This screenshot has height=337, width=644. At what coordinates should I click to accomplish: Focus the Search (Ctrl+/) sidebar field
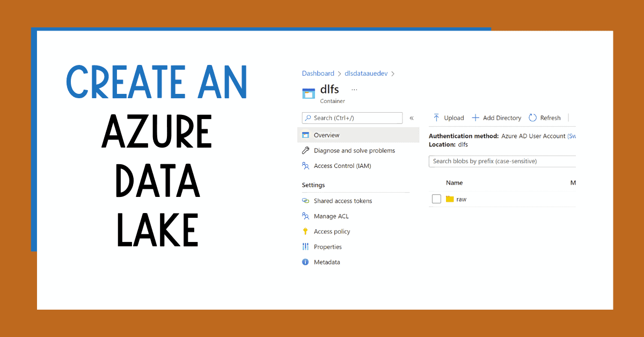point(352,118)
